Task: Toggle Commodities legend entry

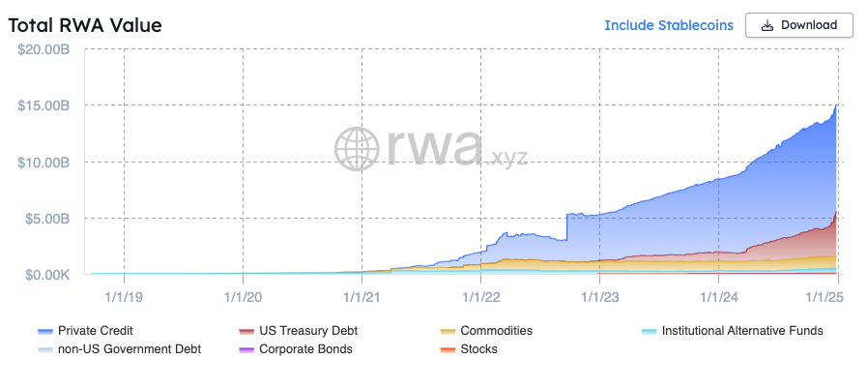Action: click(x=486, y=331)
